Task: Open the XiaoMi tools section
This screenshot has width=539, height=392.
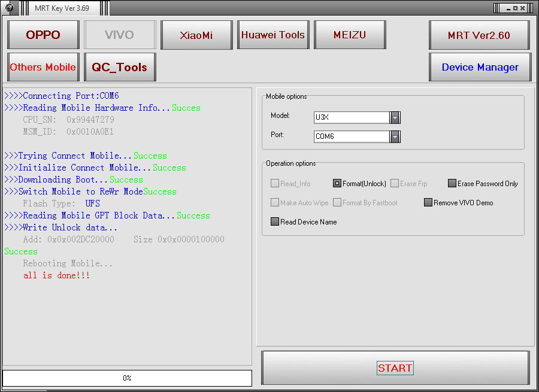Action: point(196,35)
